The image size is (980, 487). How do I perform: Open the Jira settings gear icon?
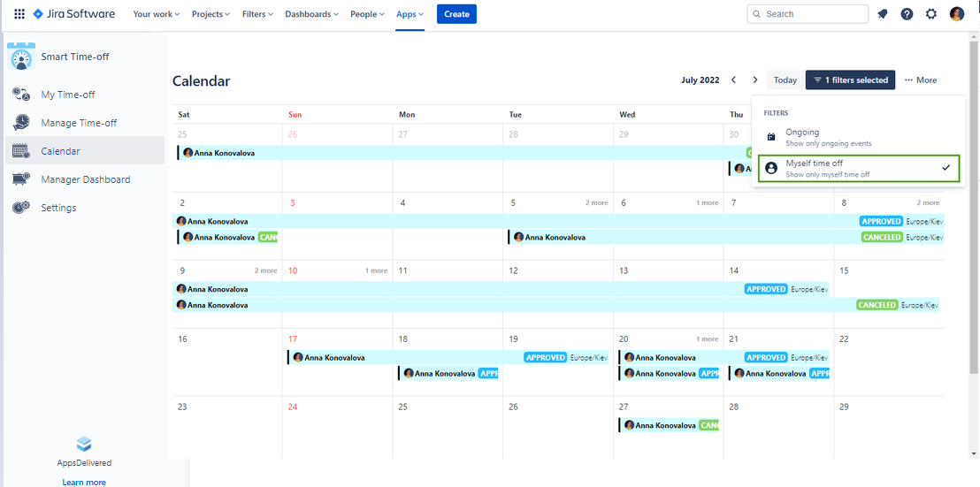coord(931,14)
